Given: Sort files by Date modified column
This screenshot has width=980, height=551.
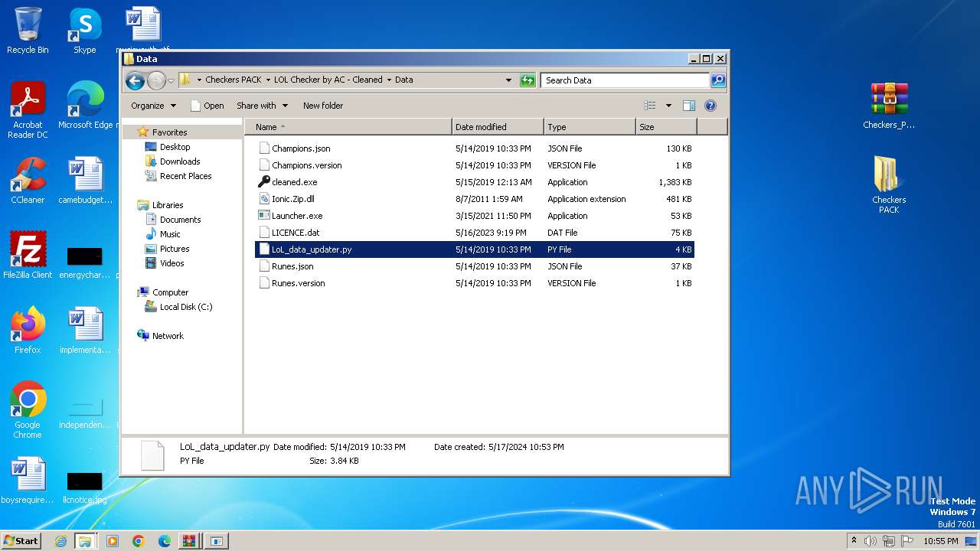Looking at the screenshot, I should 498,127.
